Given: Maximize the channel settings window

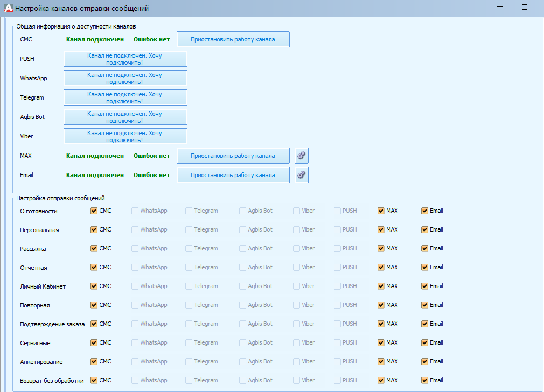Looking at the screenshot, I should (525, 7).
